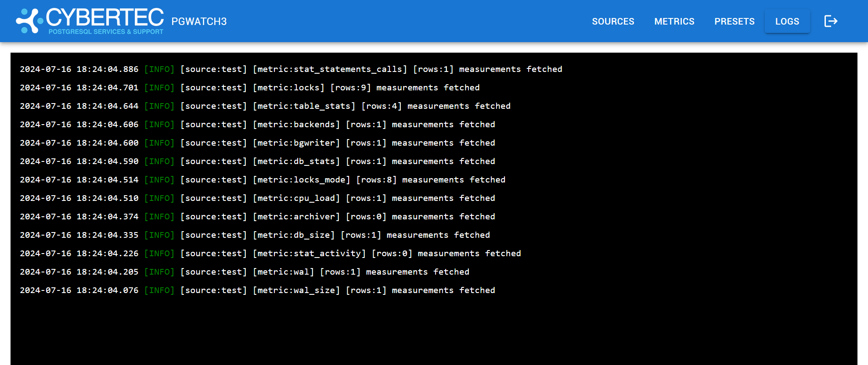
Task: Select the cpu_load log line
Action: (x=257, y=198)
